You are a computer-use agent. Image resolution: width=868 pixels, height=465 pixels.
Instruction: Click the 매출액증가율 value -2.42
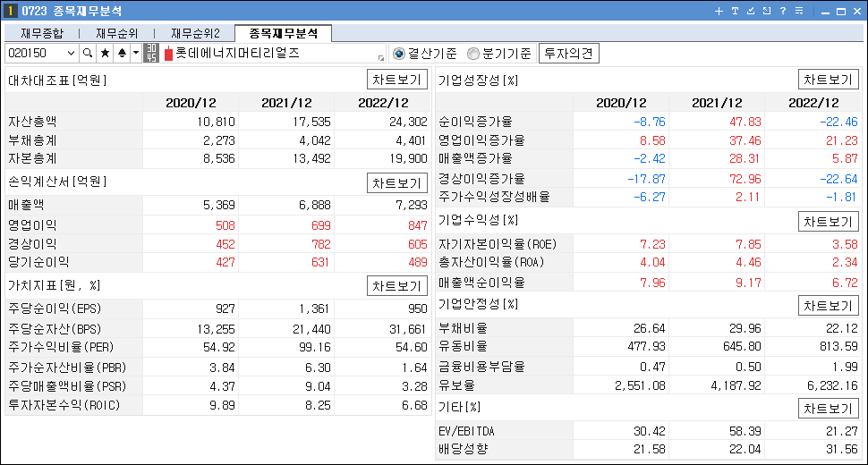[x=650, y=158]
